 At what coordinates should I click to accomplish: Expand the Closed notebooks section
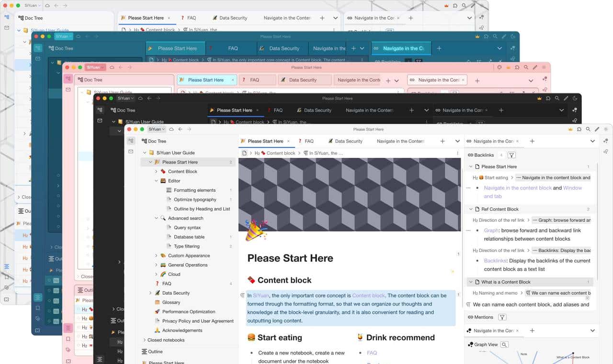tap(145, 340)
